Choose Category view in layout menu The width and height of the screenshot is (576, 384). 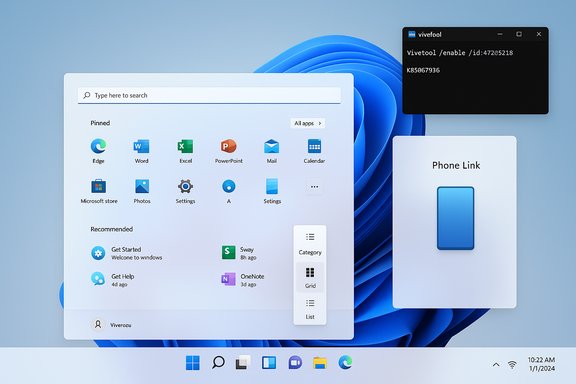(x=310, y=244)
